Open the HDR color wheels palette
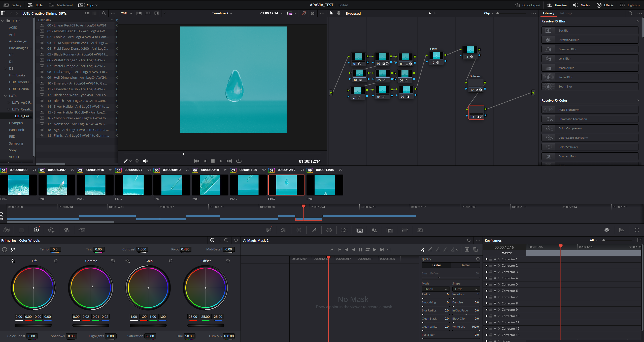The image size is (644, 342). click(x=51, y=230)
